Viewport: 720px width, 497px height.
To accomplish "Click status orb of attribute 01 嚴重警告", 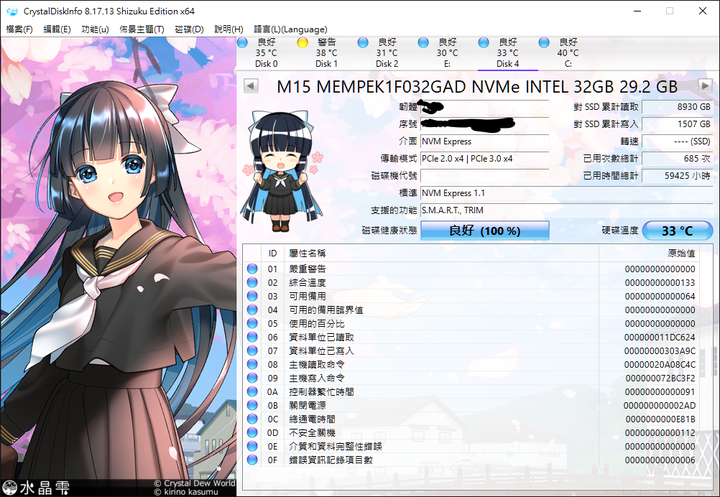I will click(252, 269).
